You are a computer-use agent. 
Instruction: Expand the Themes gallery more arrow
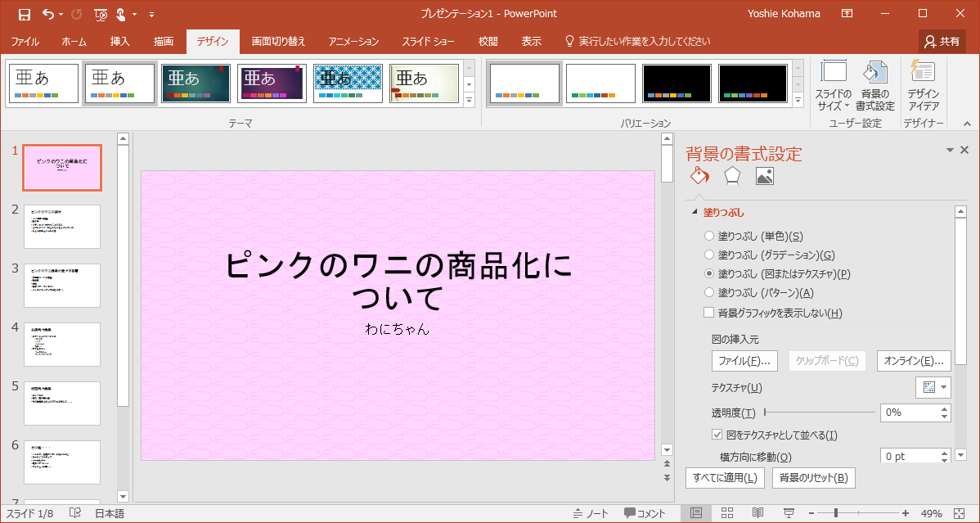tap(469, 101)
